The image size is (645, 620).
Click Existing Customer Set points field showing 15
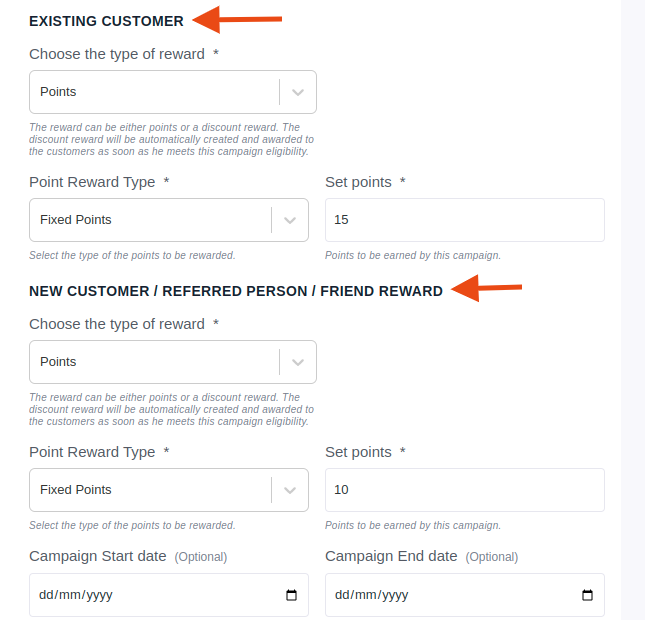pyautogui.click(x=465, y=220)
